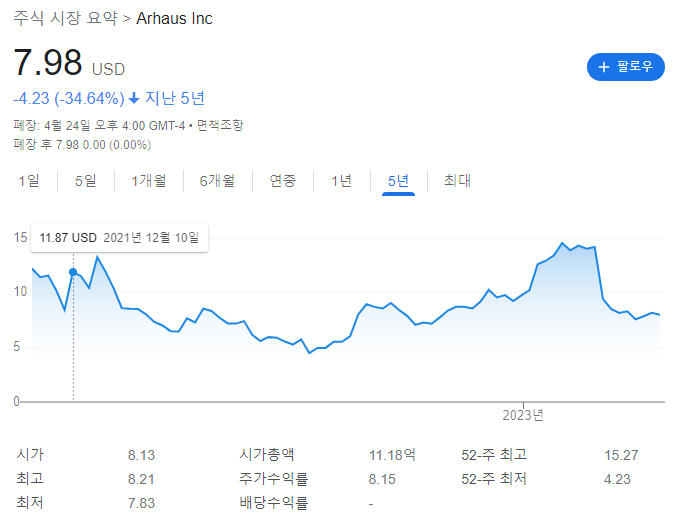
Task: Click the 52-주 최고 label
Action: click(494, 455)
